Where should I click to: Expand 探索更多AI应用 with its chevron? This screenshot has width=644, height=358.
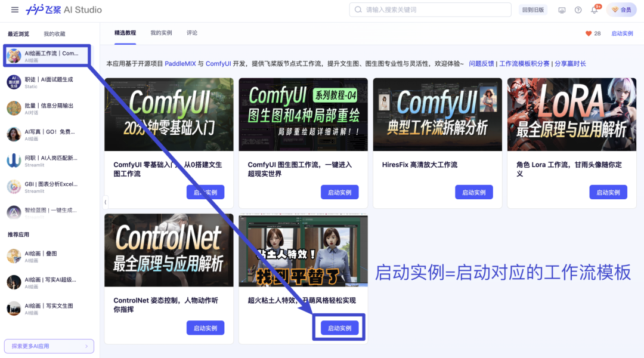[86, 346]
